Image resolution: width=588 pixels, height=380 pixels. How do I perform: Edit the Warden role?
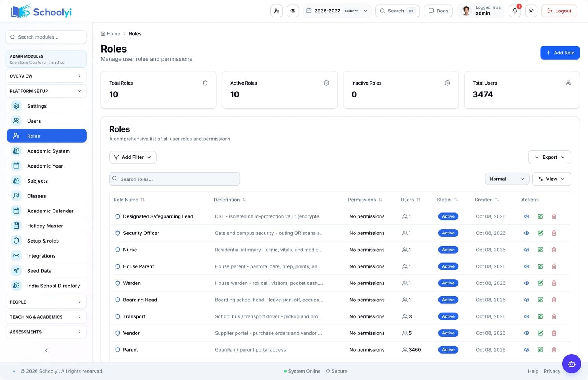(540, 283)
